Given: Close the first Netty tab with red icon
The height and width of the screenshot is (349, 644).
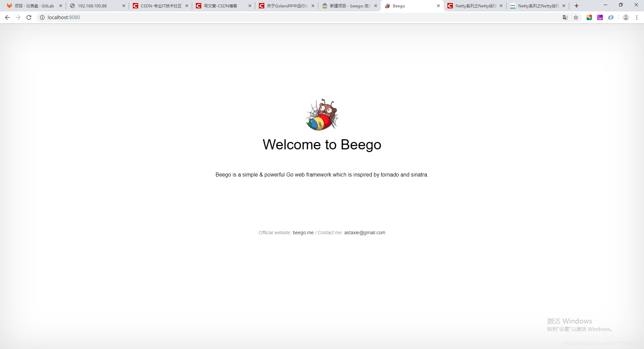Looking at the screenshot, I should [501, 6].
